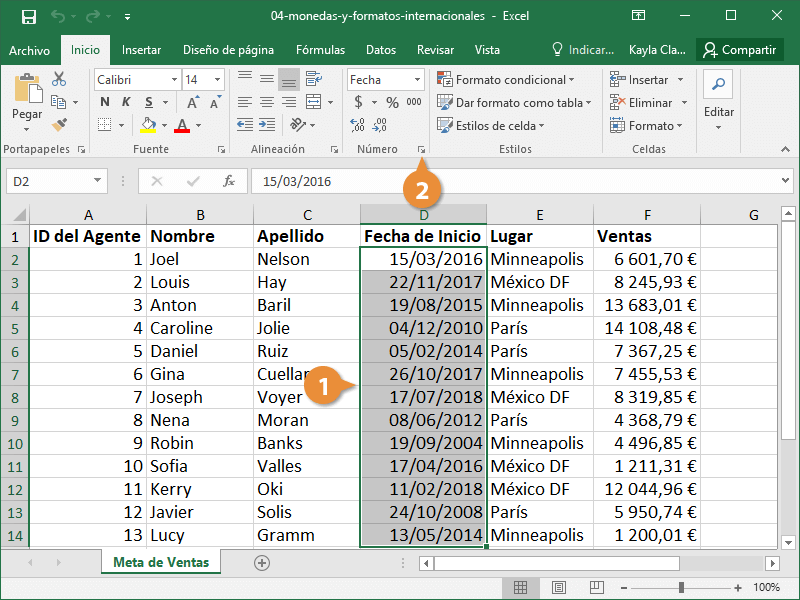Open the Insert Function fx icon
Screen dimensions: 800x600
click(229, 181)
